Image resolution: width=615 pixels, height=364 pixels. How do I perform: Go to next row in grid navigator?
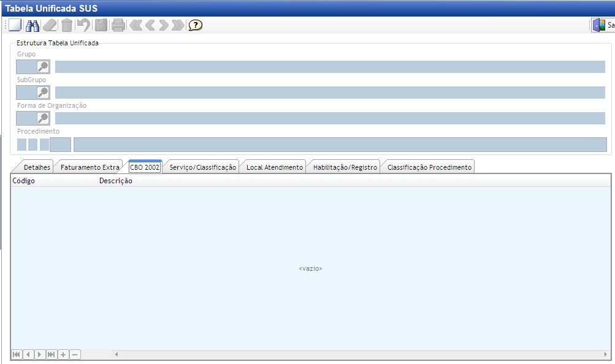[40, 355]
